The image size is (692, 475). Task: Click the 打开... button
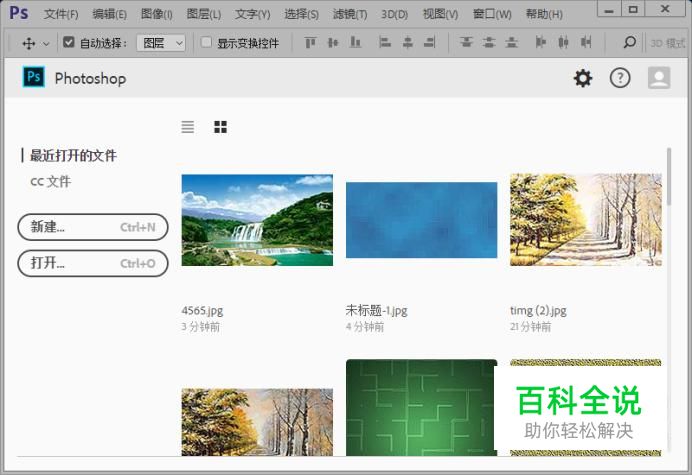coord(93,263)
